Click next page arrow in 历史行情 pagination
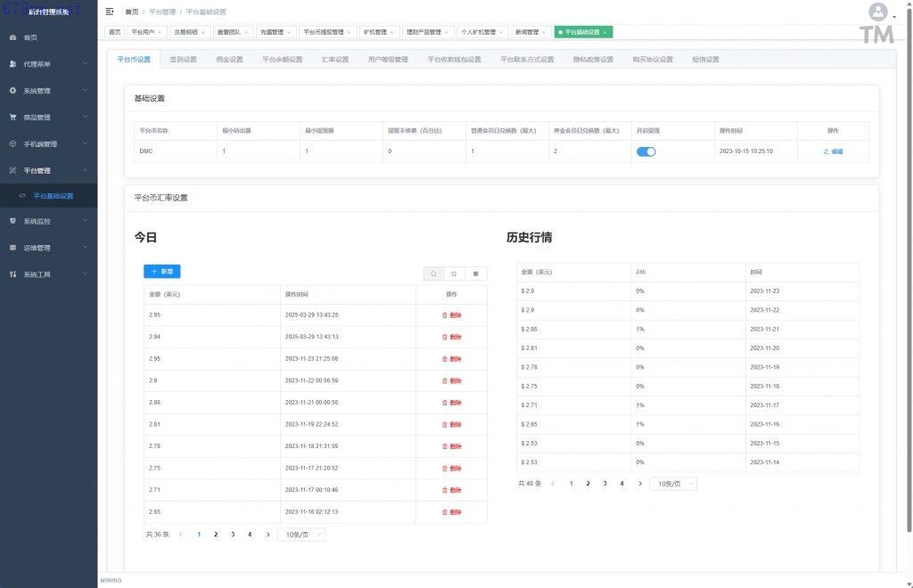The image size is (913, 588). (639, 484)
